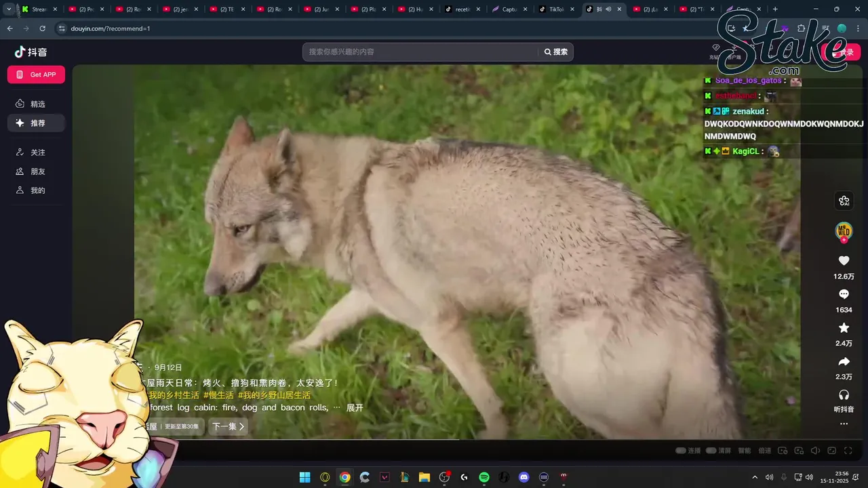The height and width of the screenshot is (488, 868).
Task: Mute the active tab's audio speaker icon
Action: (608, 9)
